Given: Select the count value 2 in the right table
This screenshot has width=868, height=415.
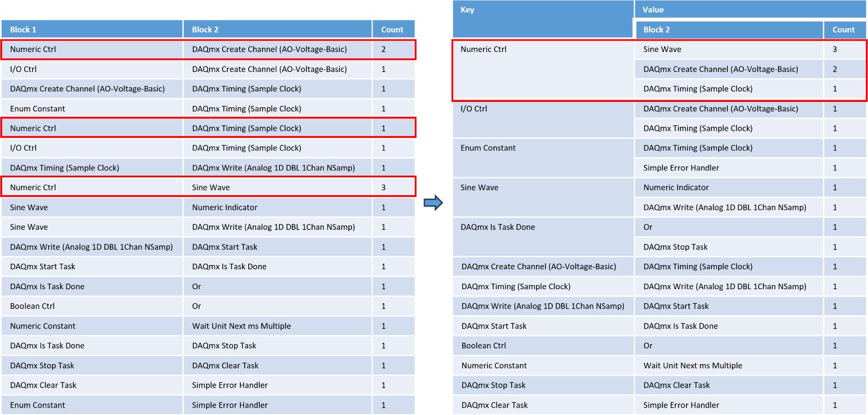Looking at the screenshot, I should (x=835, y=69).
